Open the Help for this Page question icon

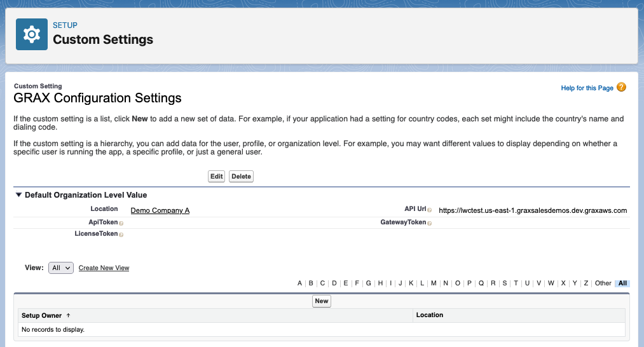click(621, 87)
